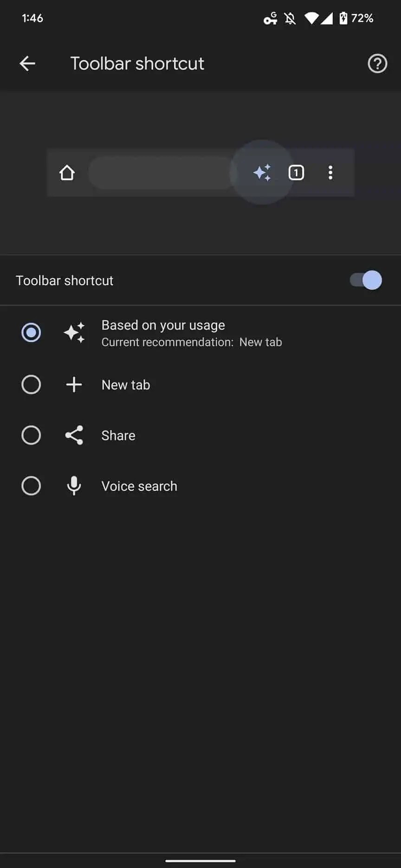Click the plus icon beside New tab
401x868 pixels.
(74, 384)
